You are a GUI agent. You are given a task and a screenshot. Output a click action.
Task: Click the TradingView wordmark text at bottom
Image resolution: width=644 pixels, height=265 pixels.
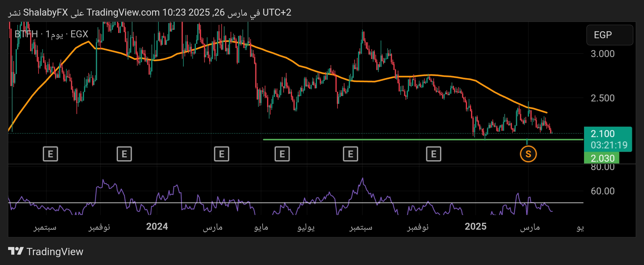(x=55, y=252)
